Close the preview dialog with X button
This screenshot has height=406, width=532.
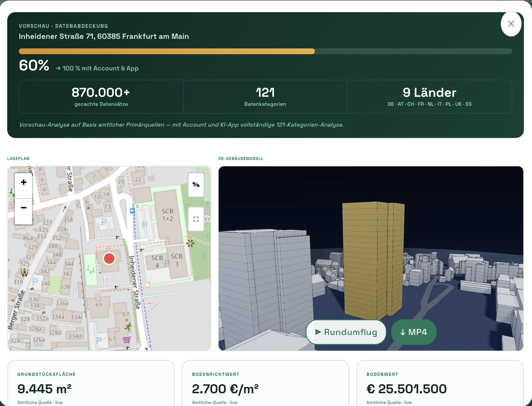tap(511, 24)
